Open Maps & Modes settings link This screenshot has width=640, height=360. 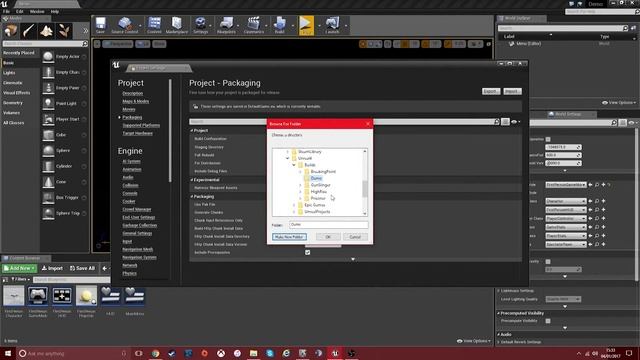coord(136,101)
